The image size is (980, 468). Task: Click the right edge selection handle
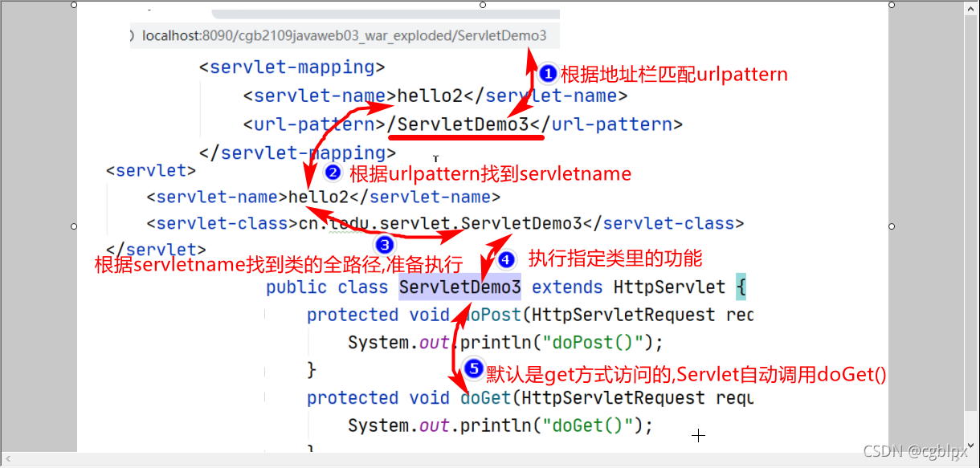tap(891, 226)
